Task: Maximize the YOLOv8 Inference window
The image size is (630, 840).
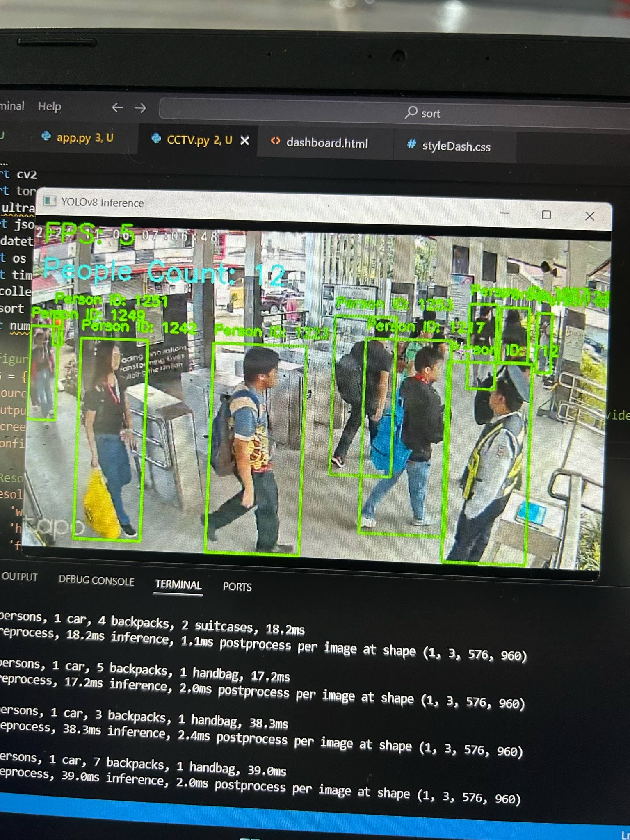Action: pos(546,215)
